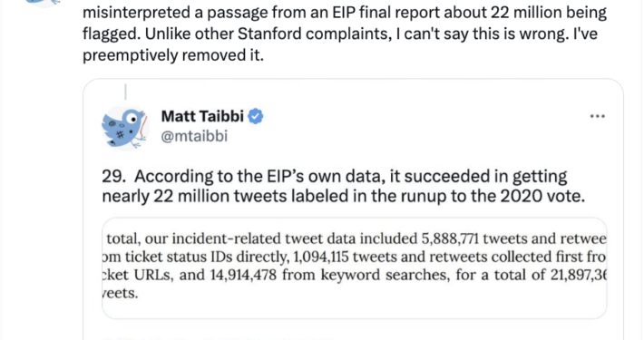Click the partial profile avatar at top-left
This screenshot has width=644, height=340.
[44, 4]
